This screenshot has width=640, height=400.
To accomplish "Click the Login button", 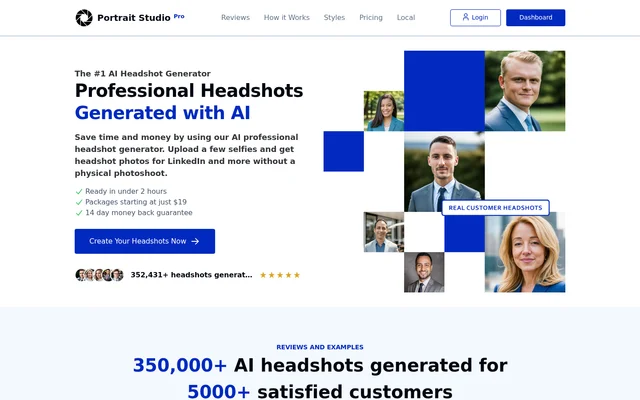I will point(475,18).
